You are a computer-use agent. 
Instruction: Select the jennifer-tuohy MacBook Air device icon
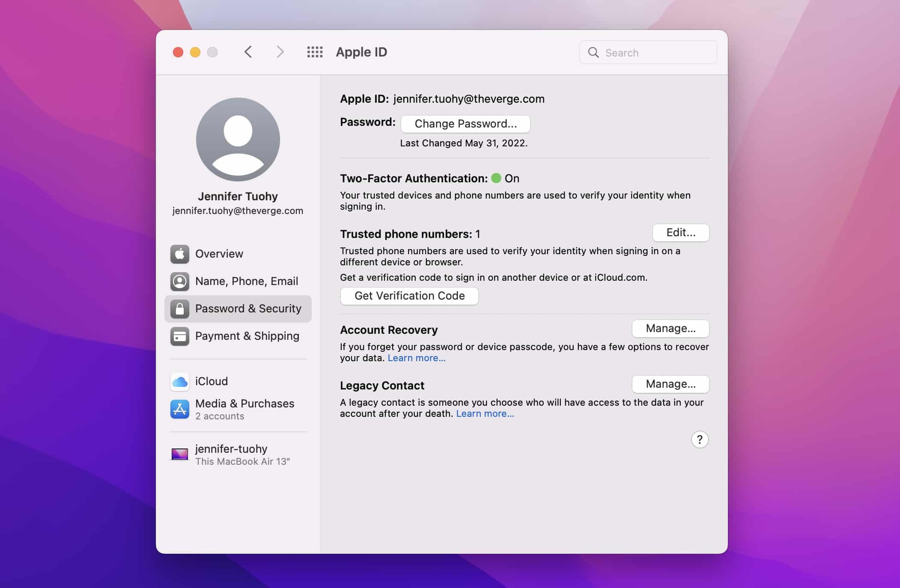[x=179, y=454]
